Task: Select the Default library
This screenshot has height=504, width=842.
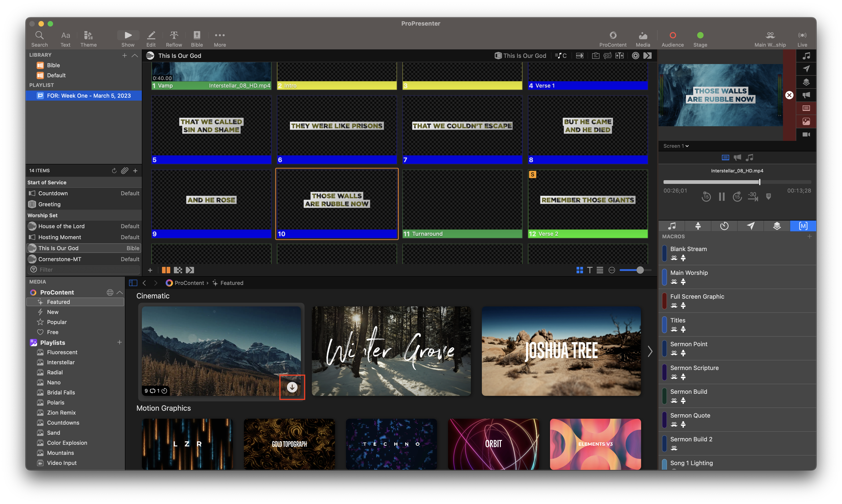Action: [x=56, y=75]
